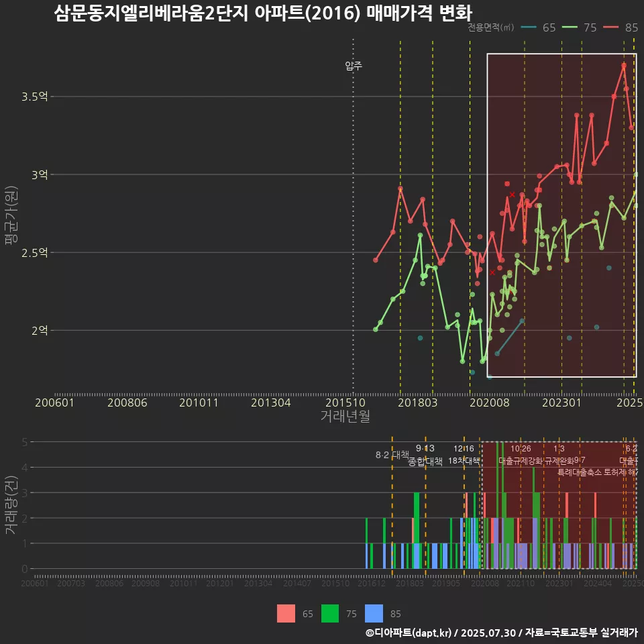Click the 특례대출축소 annotation label
Image resolution: width=644 pixels, height=644 pixels.
coord(580,472)
